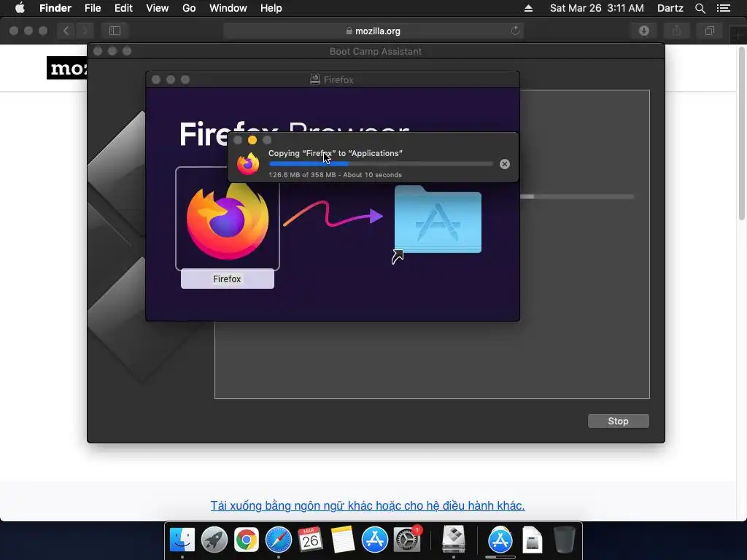This screenshot has height=560, width=747.
Task: Open Google Chrome from the Dock
Action: 247,540
